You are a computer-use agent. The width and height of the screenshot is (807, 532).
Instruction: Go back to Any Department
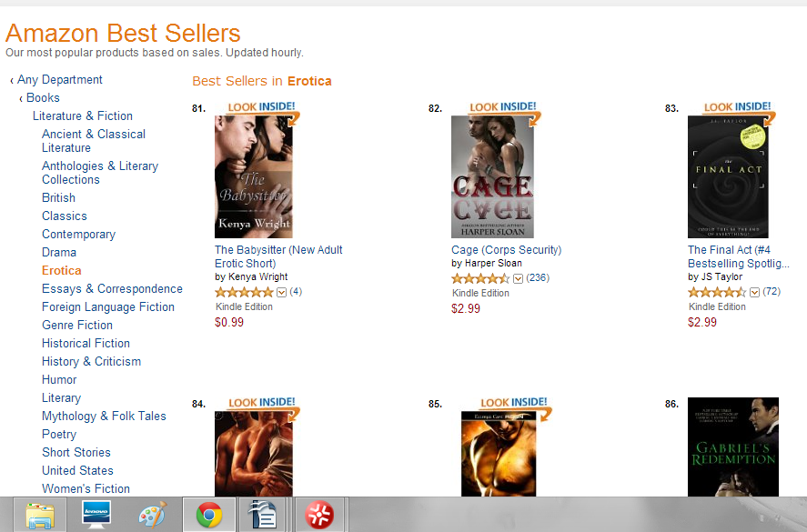(x=60, y=80)
